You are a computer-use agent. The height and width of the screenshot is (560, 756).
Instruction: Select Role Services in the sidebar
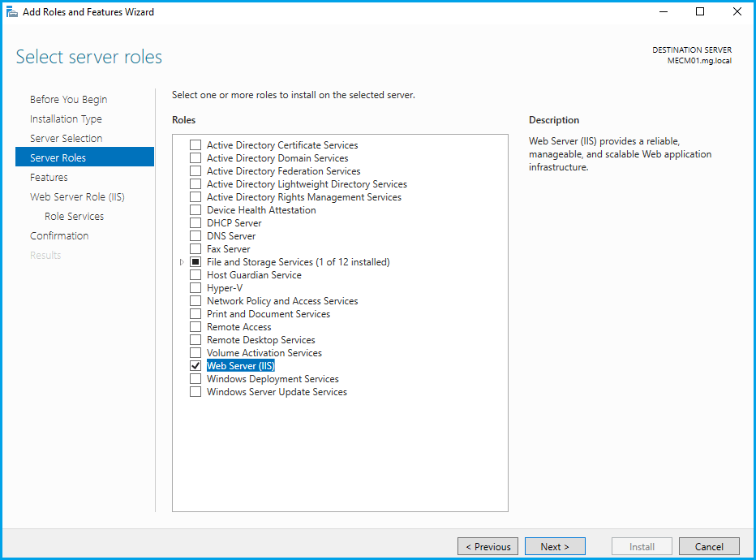(x=74, y=217)
